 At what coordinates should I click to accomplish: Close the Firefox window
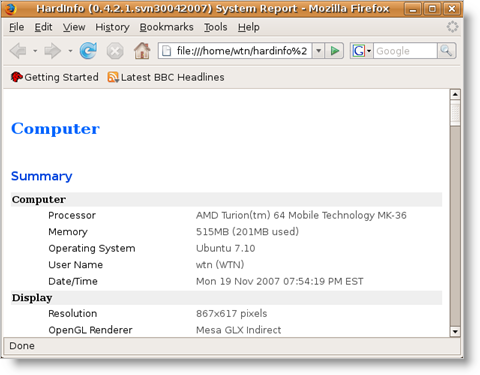click(452, 9)
